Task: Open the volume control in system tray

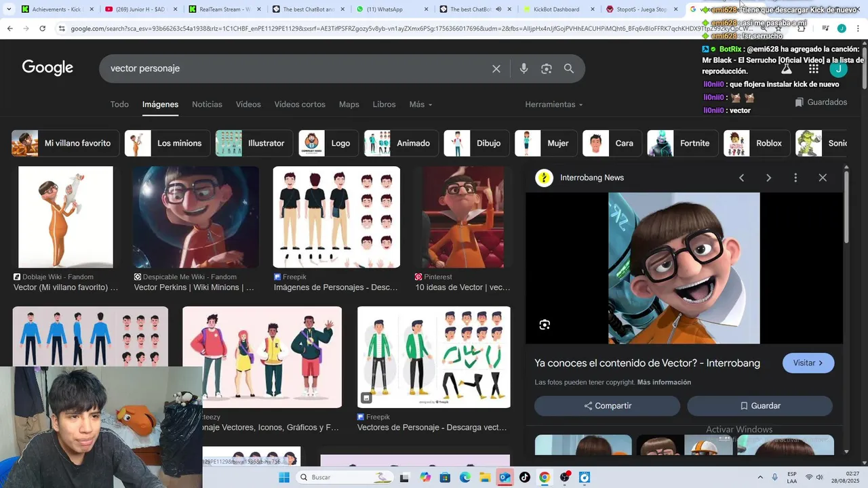Action: [820, 477]
